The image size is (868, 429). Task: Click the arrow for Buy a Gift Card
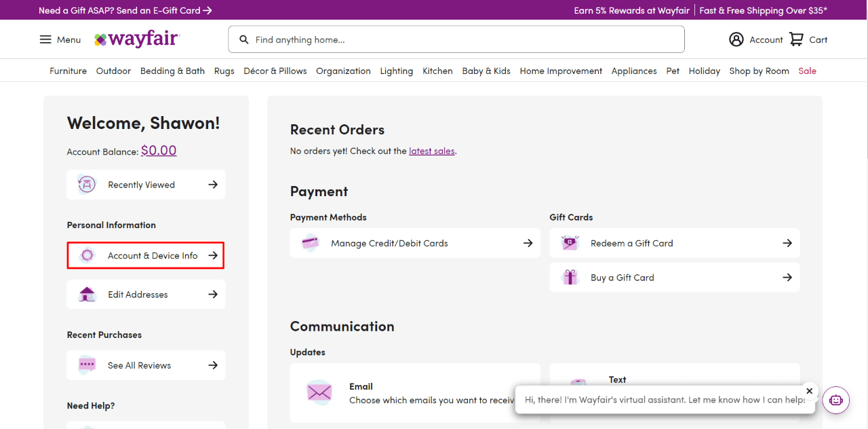[787, 278]
